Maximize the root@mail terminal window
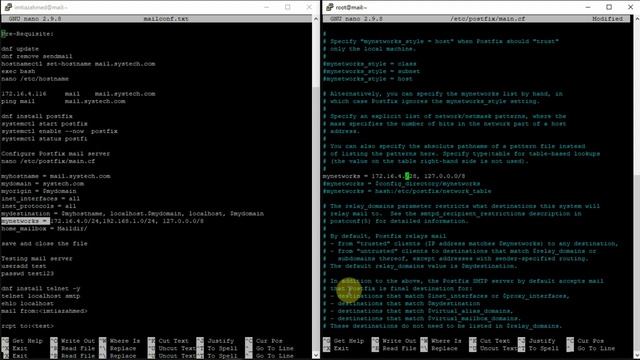The height and width of the screenshot is (360, 640). coord(609,7)
